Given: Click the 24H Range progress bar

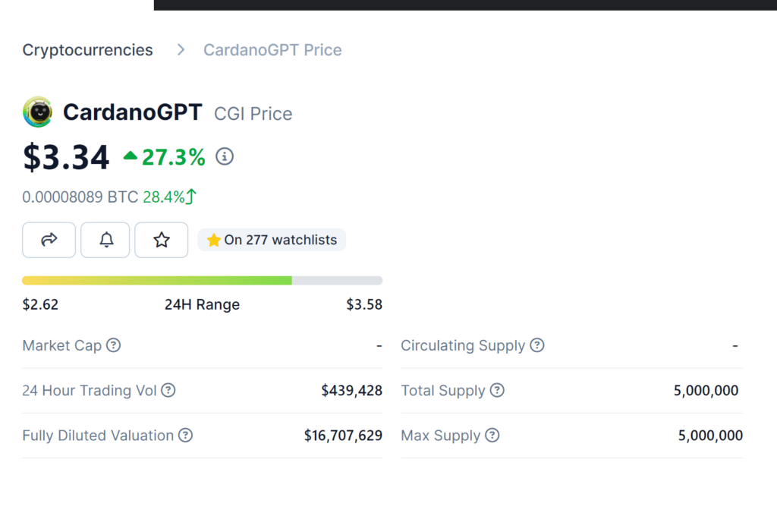Looking at the screenshot, I should (x=202, y=281).
